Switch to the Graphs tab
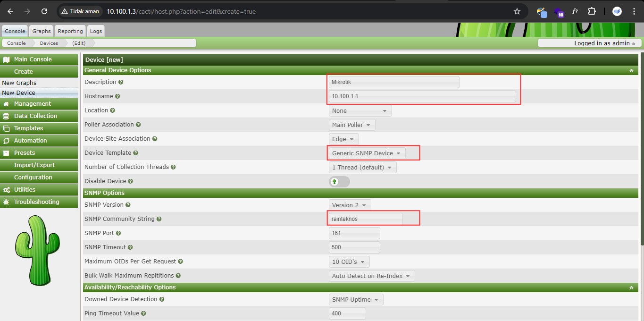Viewport: 644px width, 321px height. (42, 31)
